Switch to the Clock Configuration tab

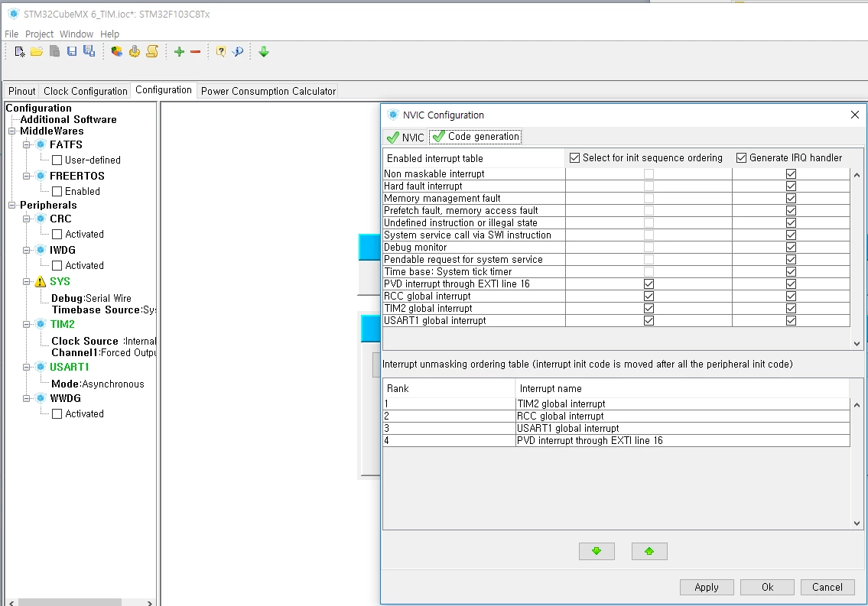click(85, 91)
